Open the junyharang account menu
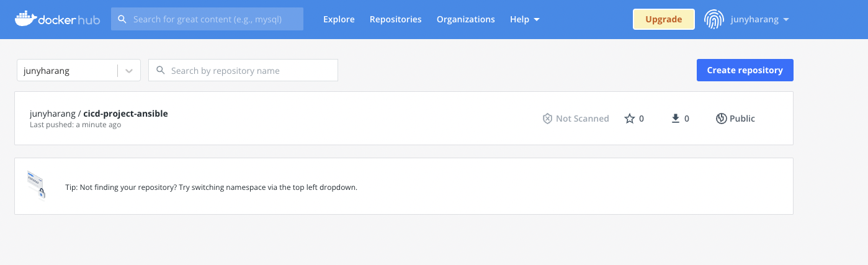 coord(760,19)
